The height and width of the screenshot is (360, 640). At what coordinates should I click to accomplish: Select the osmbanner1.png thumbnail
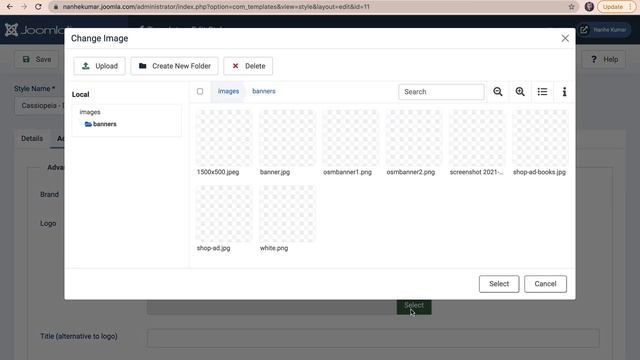click(x=350, y=138)
